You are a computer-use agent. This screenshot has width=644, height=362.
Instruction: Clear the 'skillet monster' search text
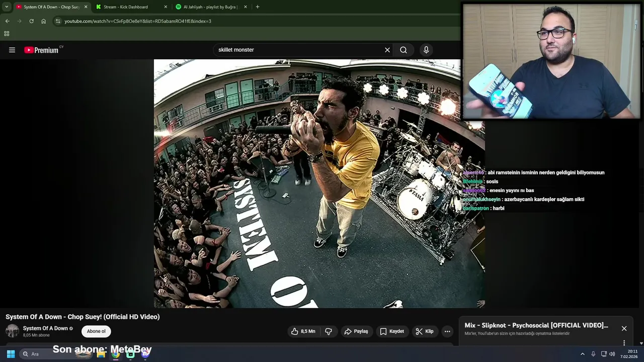pos(387,50)
